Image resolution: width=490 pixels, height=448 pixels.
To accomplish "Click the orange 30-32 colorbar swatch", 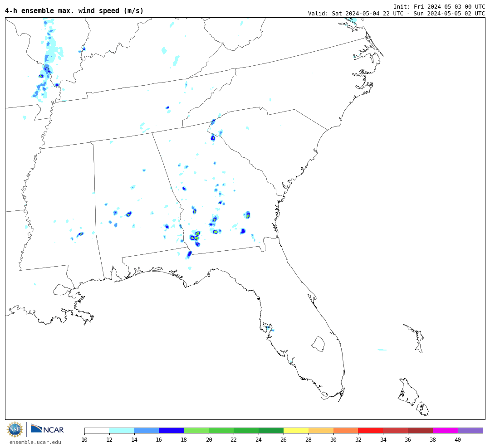I will pyautogui.click(x=346, y=430).
